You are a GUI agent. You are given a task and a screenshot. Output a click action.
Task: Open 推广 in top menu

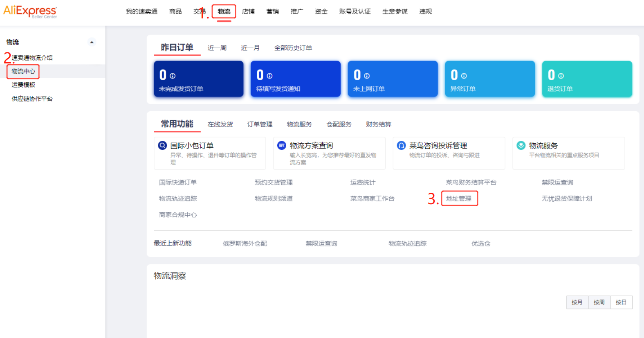[297, 11]
